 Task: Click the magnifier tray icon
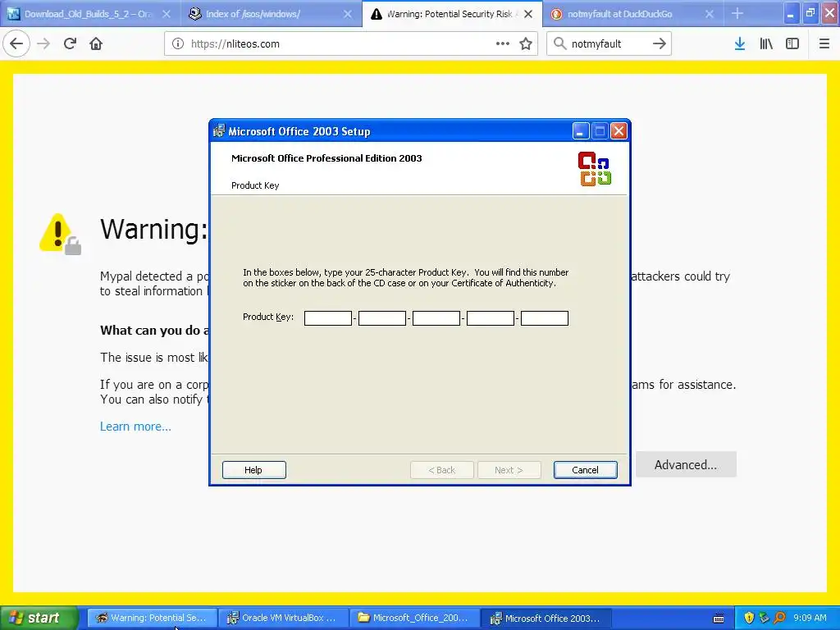click(x=779, y=618)
